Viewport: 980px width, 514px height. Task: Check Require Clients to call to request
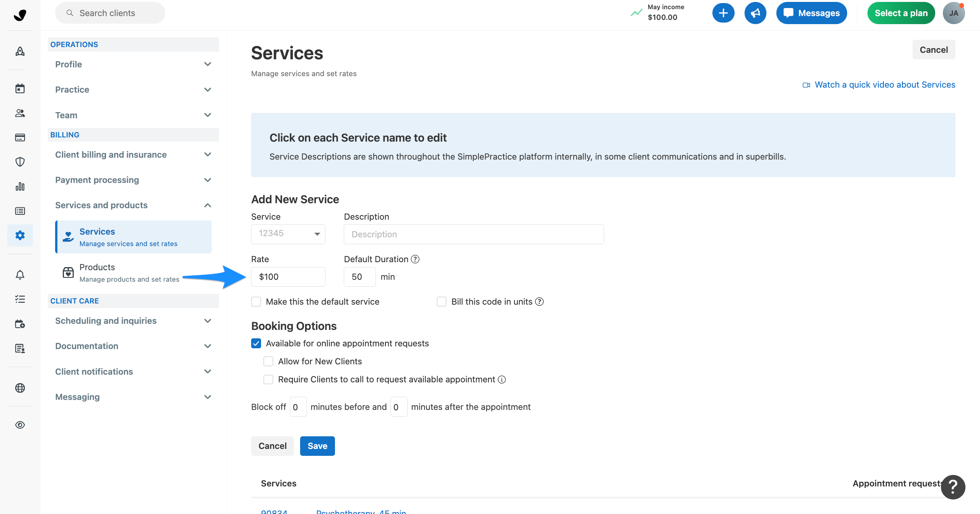(268, 379)
